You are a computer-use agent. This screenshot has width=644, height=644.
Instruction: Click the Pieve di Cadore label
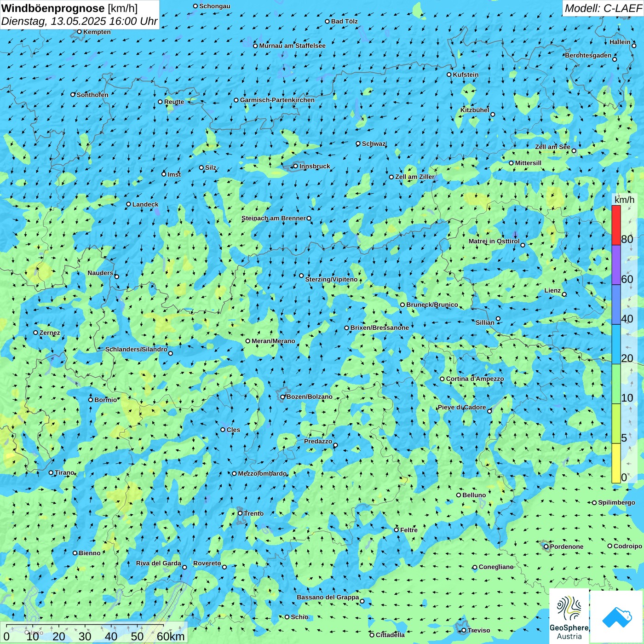click(462, 407)
